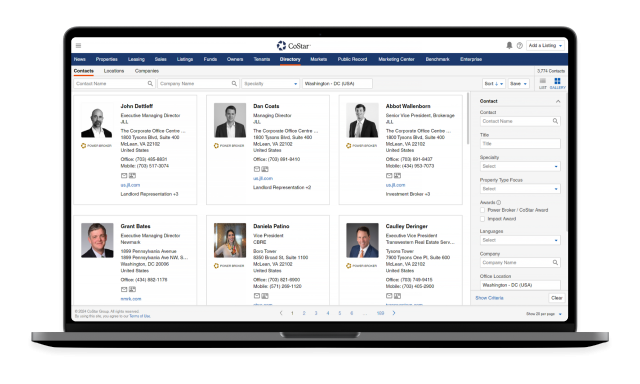Open the Specialty dropdown in top filter bar

pyautogui.click(x=271, y=84)
